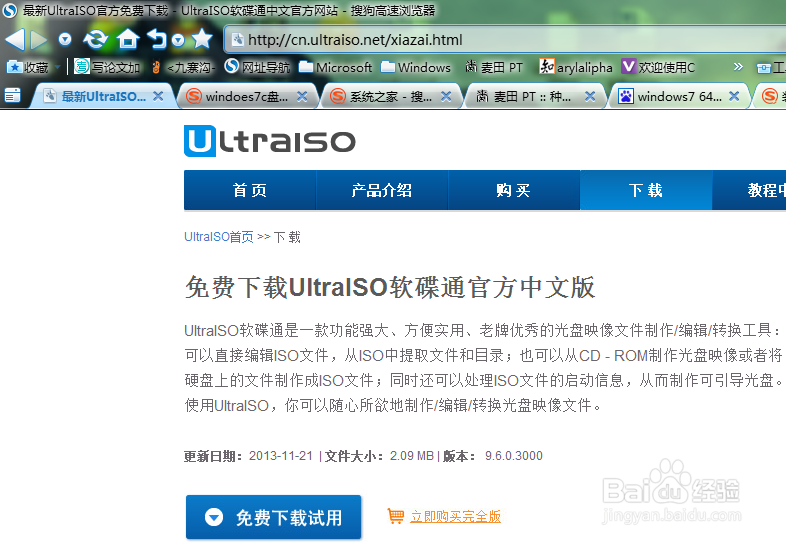Open the Windows bookmark folder
Viewport: 786px width, 543px height.
pyautogui.click(x=416, y=67)
